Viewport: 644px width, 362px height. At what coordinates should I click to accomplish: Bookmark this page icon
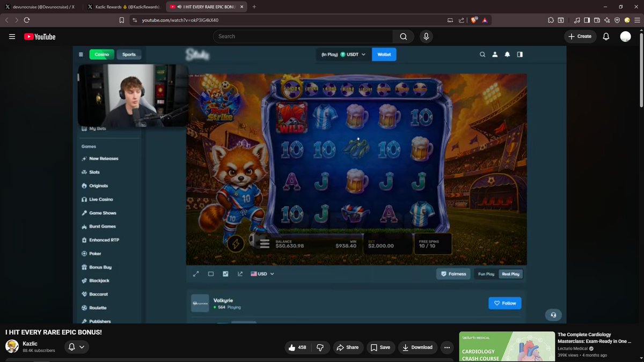tap(121, 20)
